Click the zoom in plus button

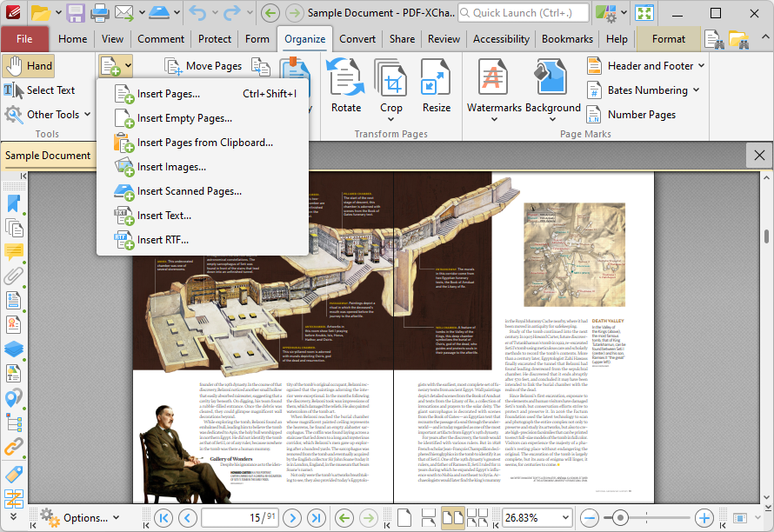point(704,518)
